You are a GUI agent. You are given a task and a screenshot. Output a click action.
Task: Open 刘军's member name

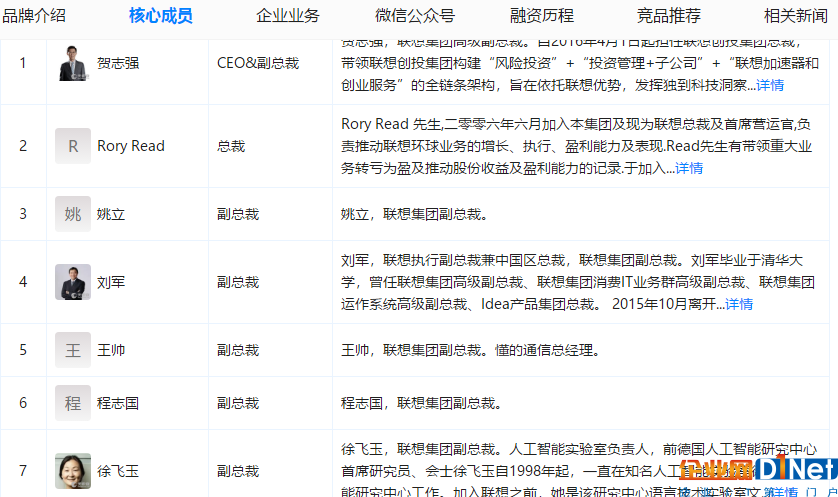[x=111, y=282]
